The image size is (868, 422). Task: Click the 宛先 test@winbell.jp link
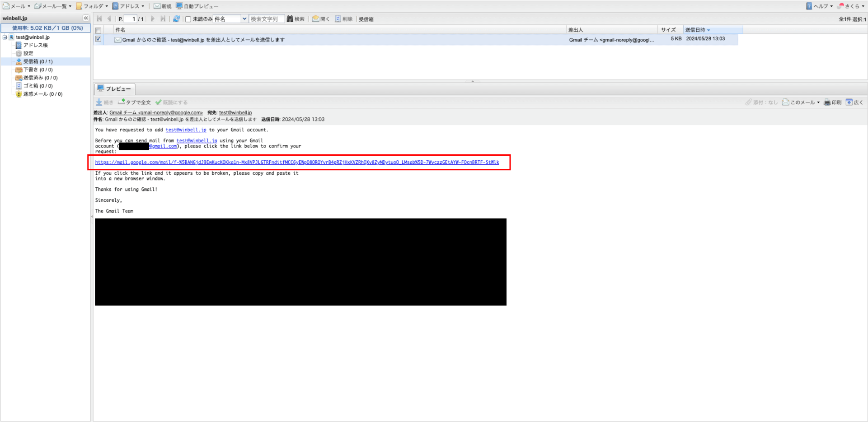(235, 113)
